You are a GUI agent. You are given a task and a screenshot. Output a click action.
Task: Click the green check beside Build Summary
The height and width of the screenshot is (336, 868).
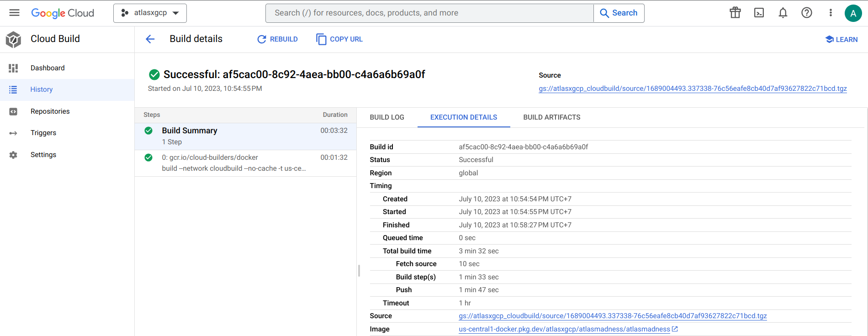coord(148,131)
